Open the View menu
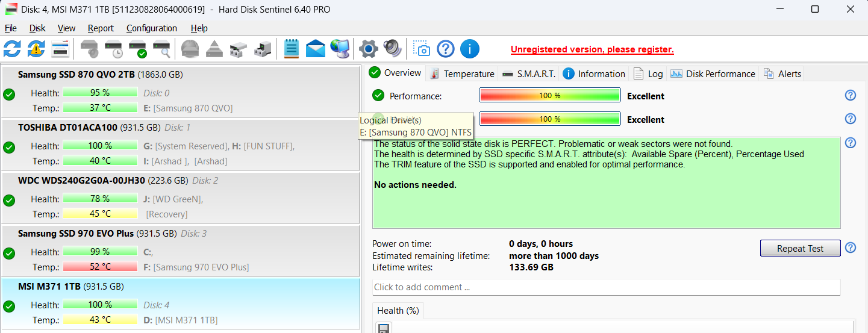Viewport: 868px width, 333px height. [67, 28]
